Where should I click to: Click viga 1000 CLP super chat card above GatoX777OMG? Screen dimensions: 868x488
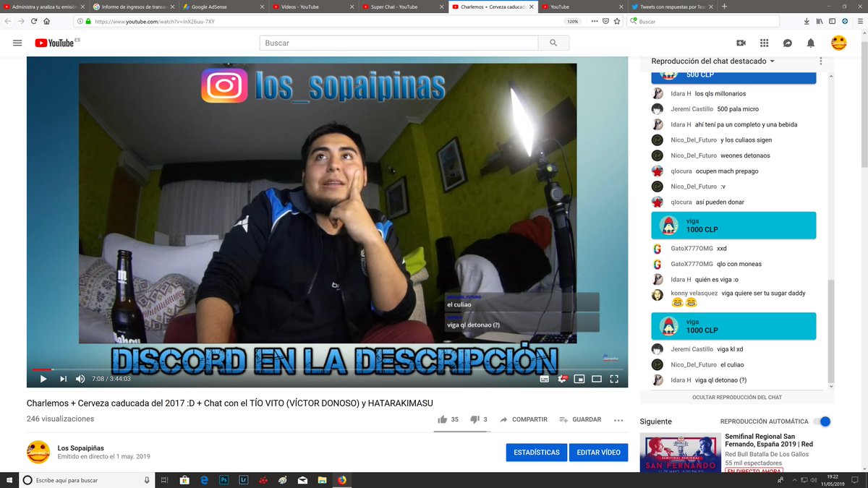733,225
